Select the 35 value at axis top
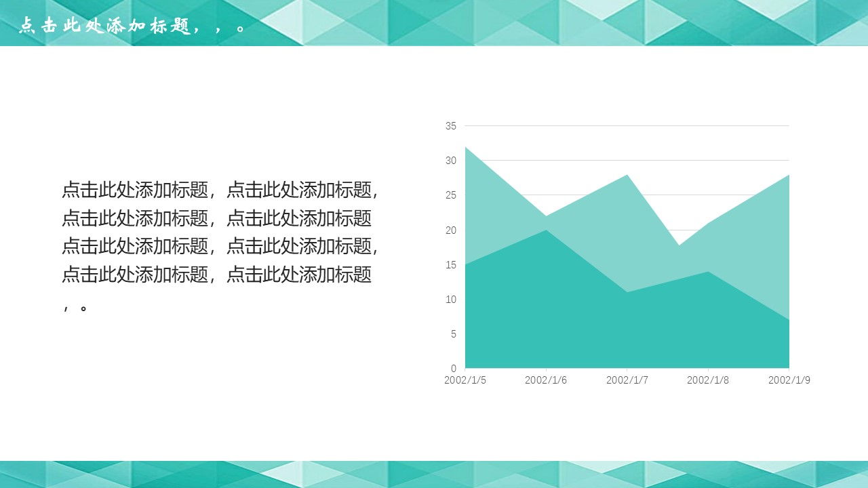 click(x=451, y=125)
